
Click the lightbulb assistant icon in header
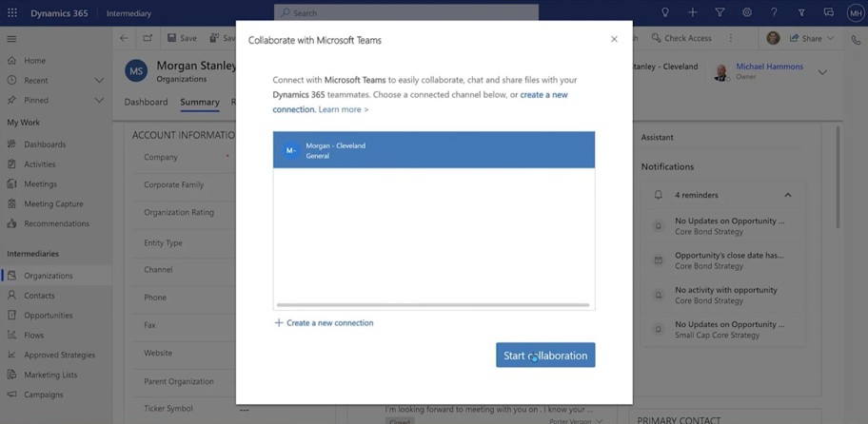(x=665, y=12)
